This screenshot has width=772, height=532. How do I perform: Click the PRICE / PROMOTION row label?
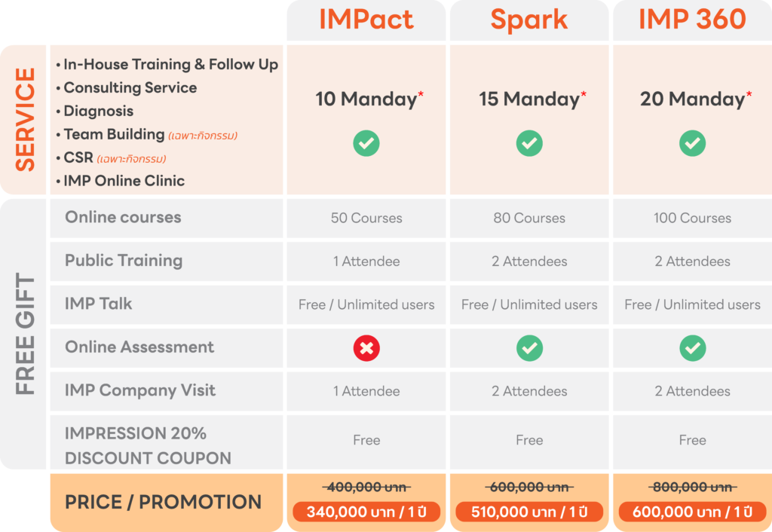click(163, 502)
